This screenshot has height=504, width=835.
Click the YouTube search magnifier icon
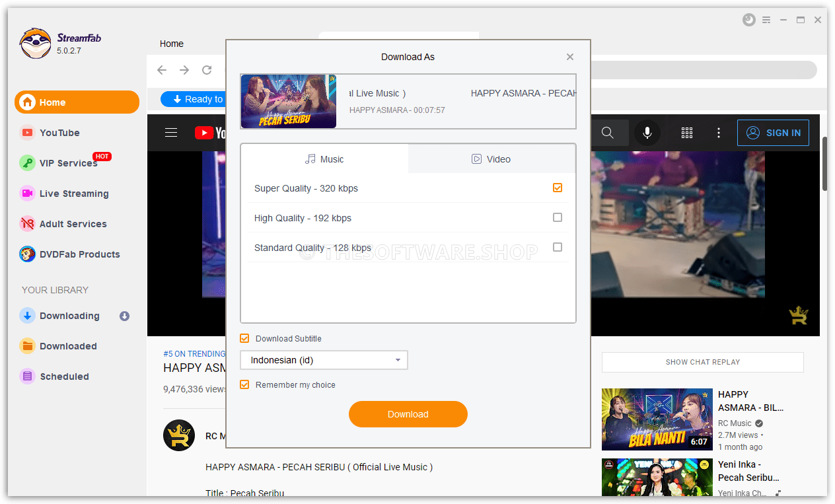point(608,133)
